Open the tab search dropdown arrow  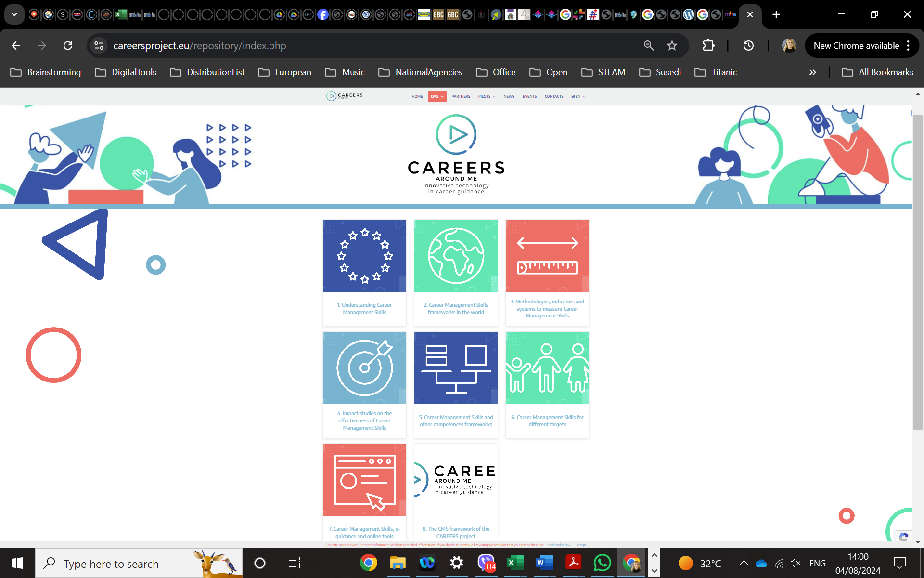[14, 14]
